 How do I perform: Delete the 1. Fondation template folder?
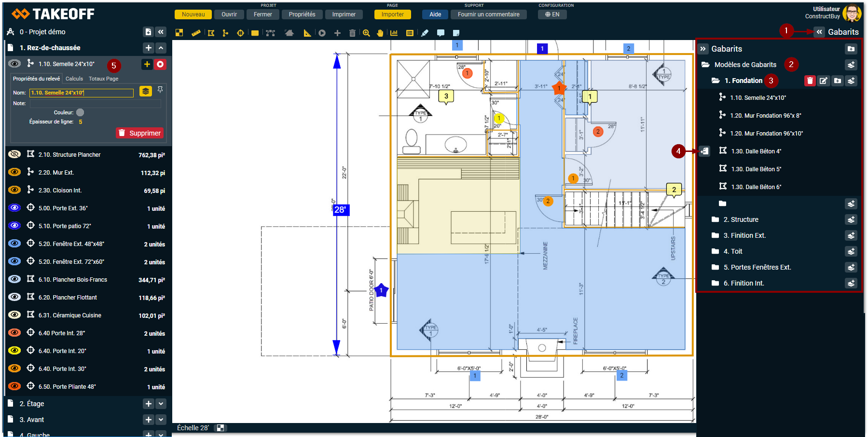click(x=810, y=81)
